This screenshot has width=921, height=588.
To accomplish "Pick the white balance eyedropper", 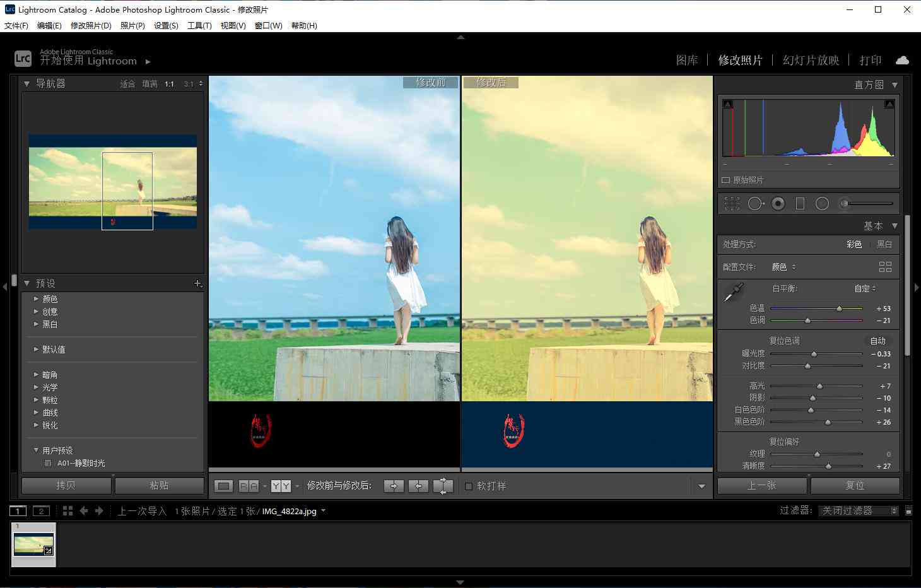I will pyautogui.click(x=733, y=292).
